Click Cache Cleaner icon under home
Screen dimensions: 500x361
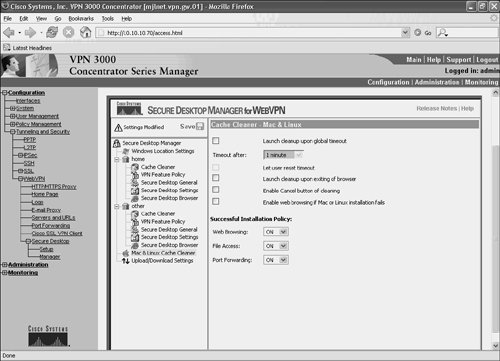[x=135, y=167]
